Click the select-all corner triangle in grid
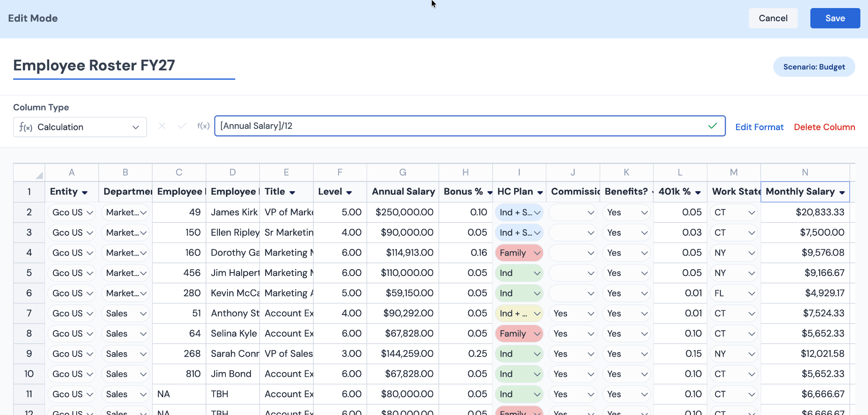 [x=39, y=175]
